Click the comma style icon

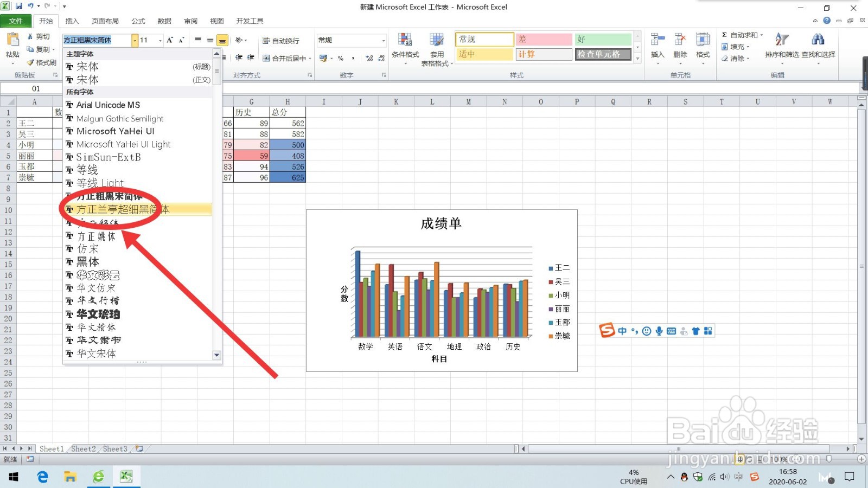pyautogui.click(x=353, y=58)
